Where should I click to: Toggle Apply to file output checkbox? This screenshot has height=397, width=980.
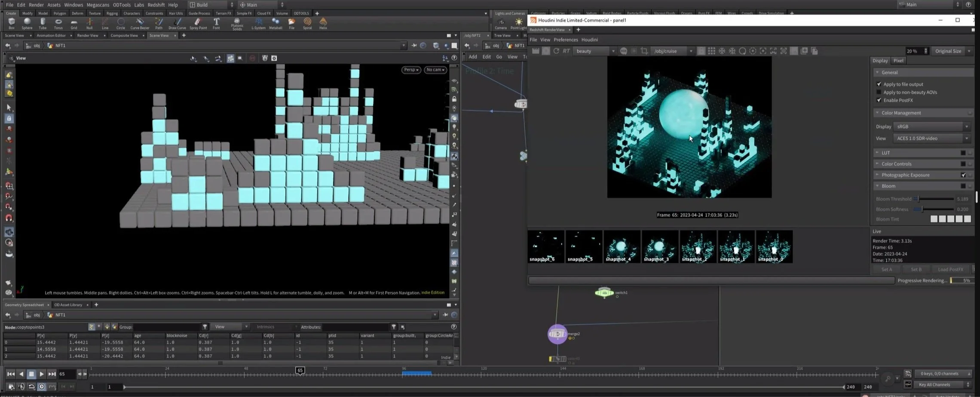pyautogui.click(x=879, y=84)
